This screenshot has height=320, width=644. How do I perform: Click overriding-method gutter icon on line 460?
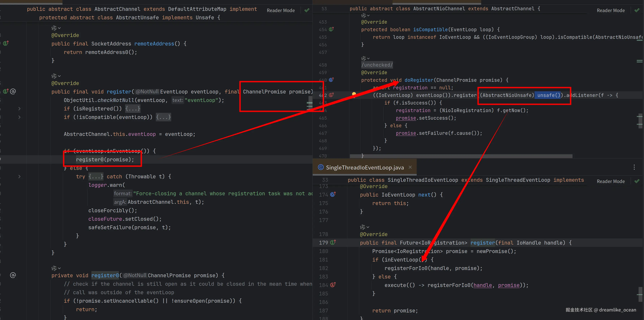(331, 80)
